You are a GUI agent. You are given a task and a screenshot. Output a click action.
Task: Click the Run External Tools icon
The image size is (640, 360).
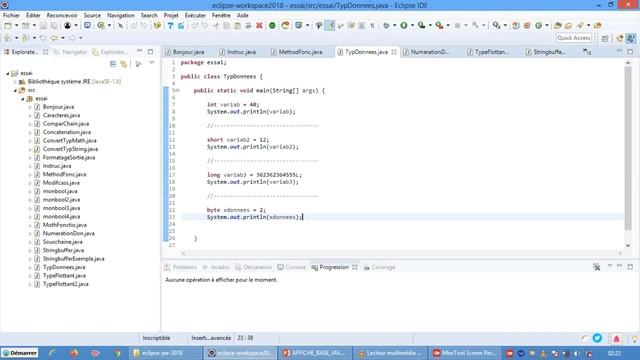(x=439, y=25)
